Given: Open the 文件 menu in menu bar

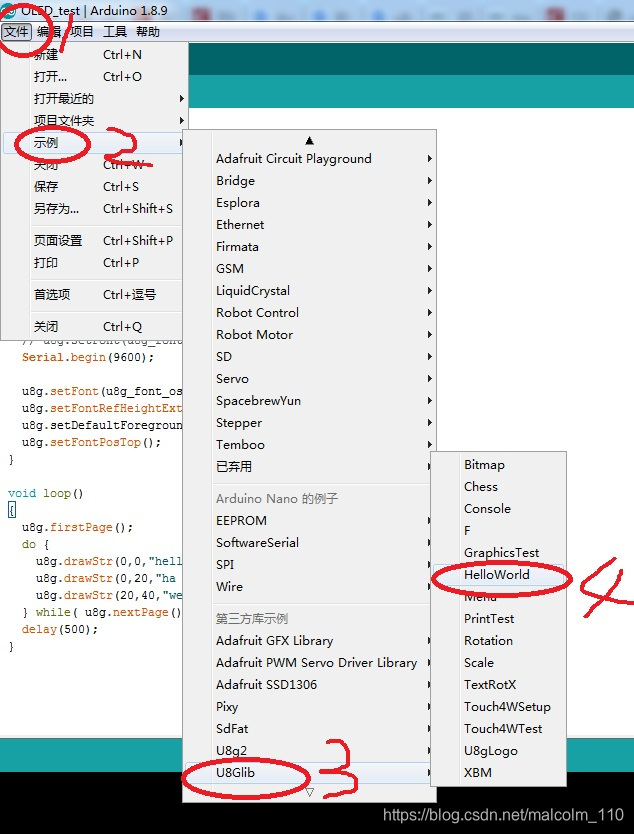Looking at the screenshot, I should tap(16, 31).
